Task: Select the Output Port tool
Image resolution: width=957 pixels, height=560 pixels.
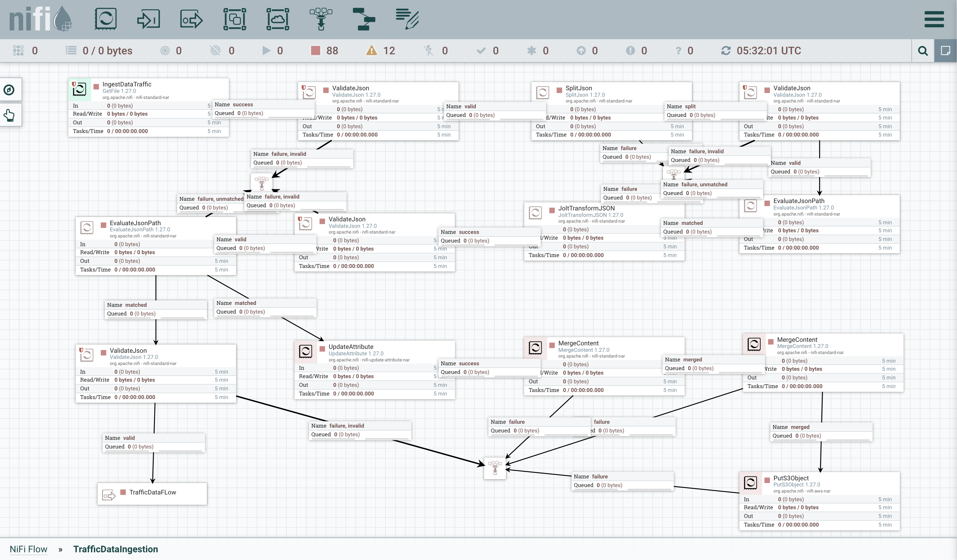Action: click(191, 19)
